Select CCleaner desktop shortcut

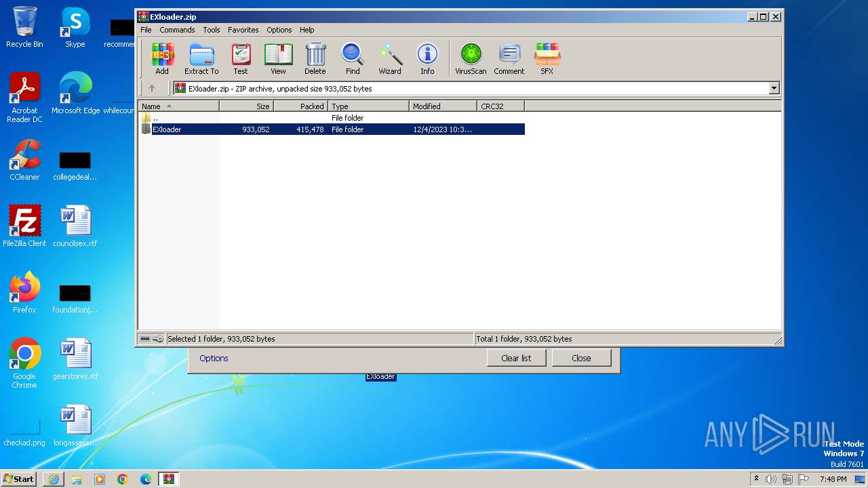pos(24,160)
